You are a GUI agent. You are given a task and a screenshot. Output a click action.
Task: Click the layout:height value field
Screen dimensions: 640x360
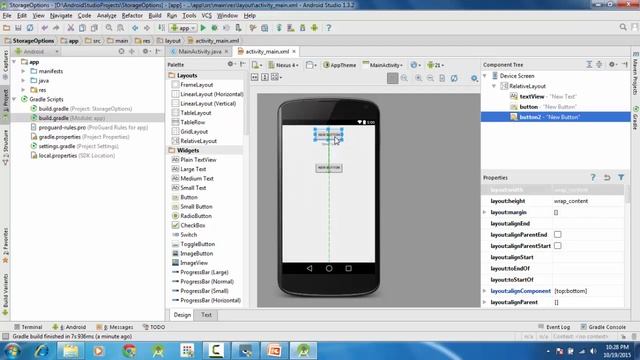pos(588,201)
